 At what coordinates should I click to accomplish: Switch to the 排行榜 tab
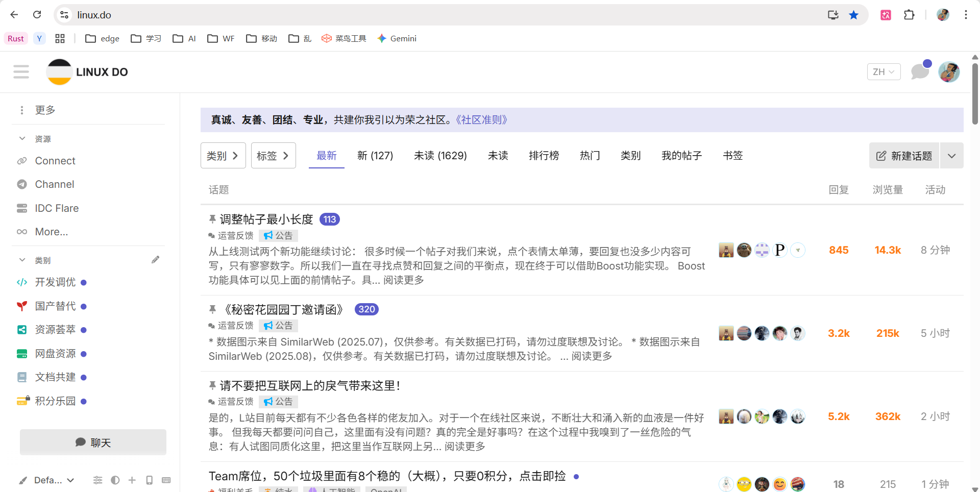pos(544,156)
